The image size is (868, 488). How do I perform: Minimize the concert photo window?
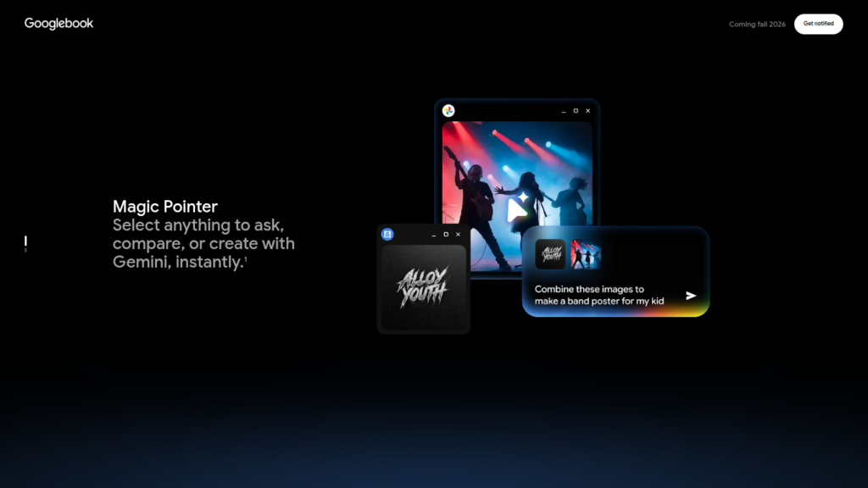tap(564, 111)
